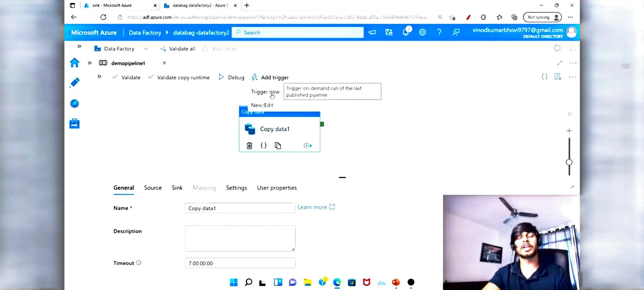This screenshot has height=290, width=644.
Task: Close the demopipeline1 tab
Action: pyautogui.click(x=164, y=63)
